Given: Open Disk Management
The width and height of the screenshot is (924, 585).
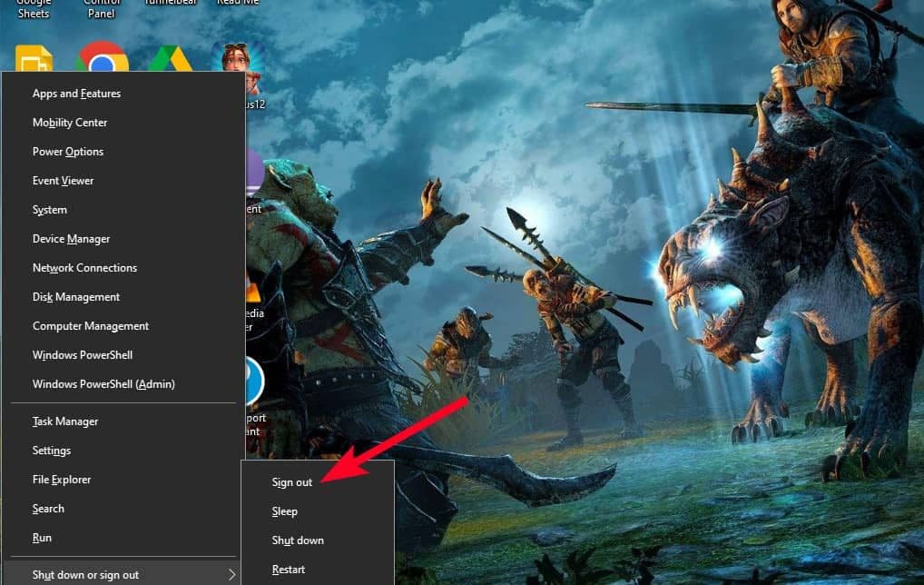Looking at the screenshot, I should [76, 296].
